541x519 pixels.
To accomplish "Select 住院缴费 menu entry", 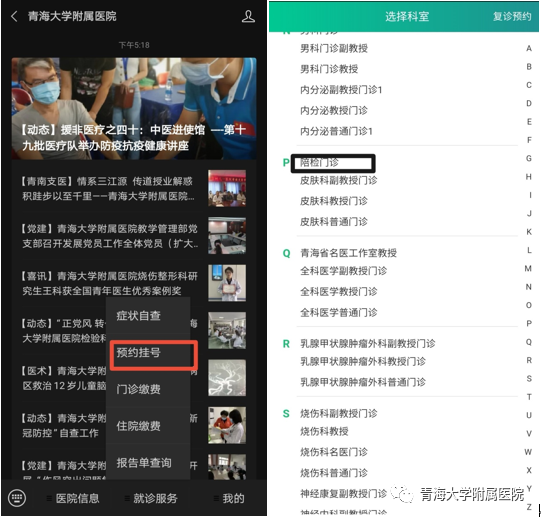I will pos(139,426).
